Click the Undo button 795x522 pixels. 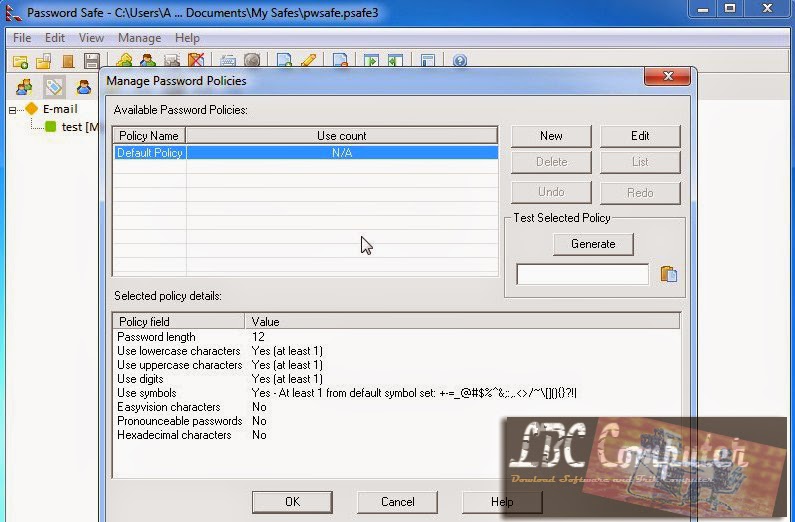pos(551,193)
